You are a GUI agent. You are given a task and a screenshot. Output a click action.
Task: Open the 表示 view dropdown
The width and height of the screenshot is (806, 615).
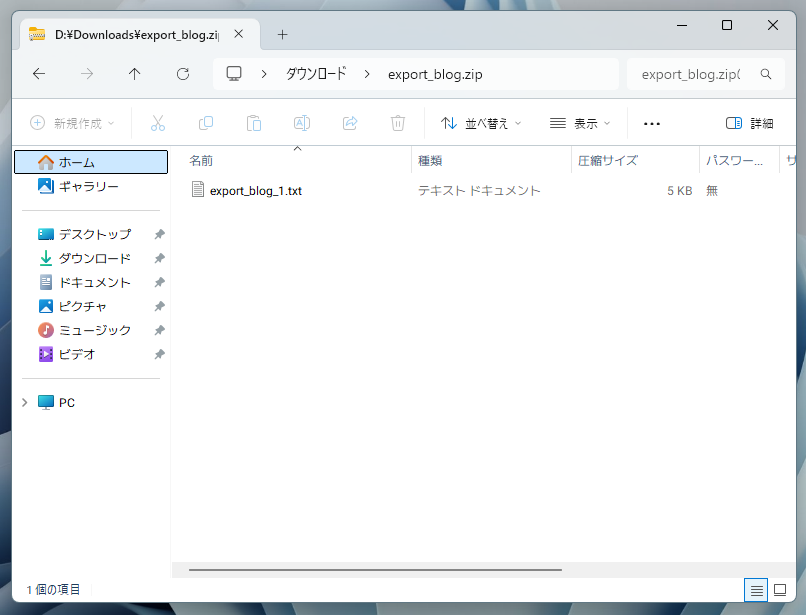580,123
